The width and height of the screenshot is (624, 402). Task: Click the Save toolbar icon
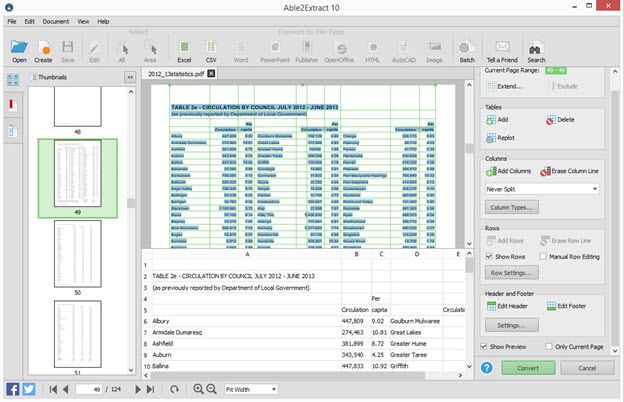[68, 51]
